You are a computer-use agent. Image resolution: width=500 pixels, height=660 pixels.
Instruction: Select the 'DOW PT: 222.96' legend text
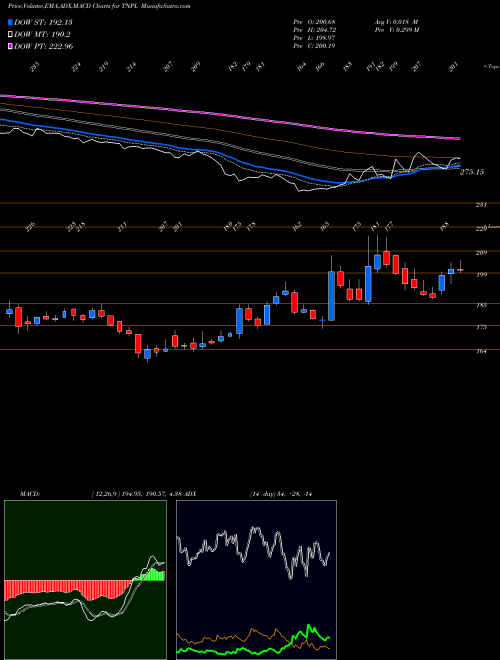(x=44, y=46)
